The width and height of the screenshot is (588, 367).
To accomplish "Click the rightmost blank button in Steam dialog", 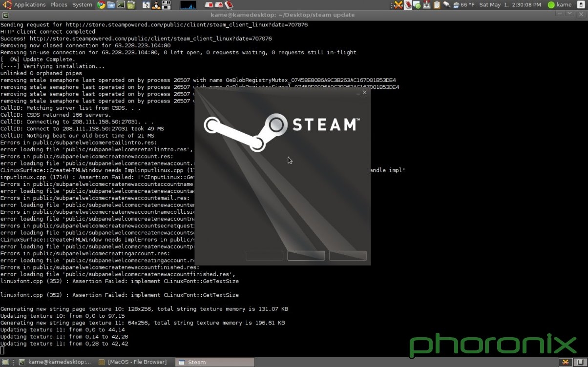I will click(348, 256).
